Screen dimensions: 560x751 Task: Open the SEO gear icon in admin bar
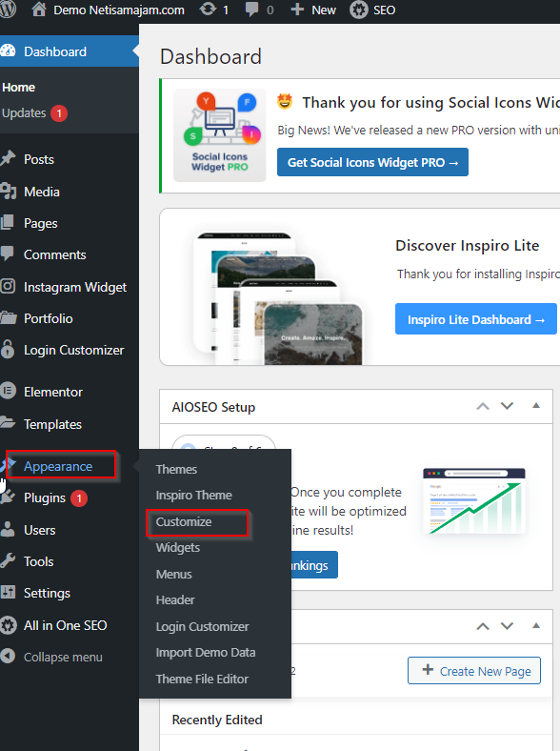[358, 10]
